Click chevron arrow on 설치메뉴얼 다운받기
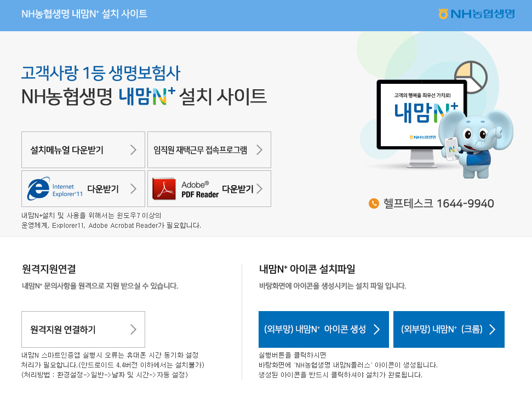 133,150
